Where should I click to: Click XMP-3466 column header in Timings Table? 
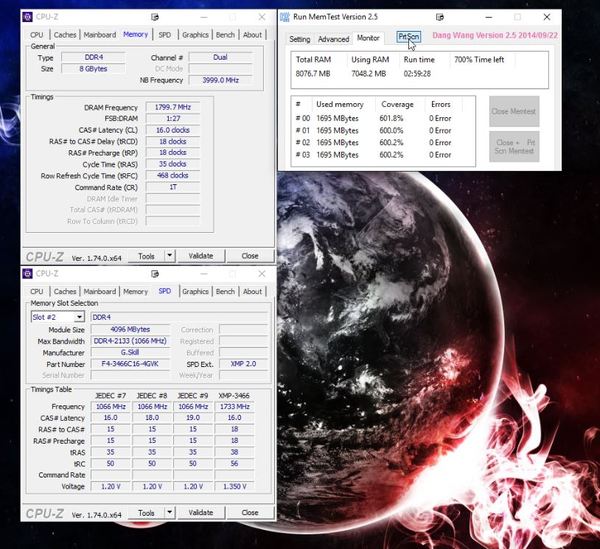(x=234, y=396)
